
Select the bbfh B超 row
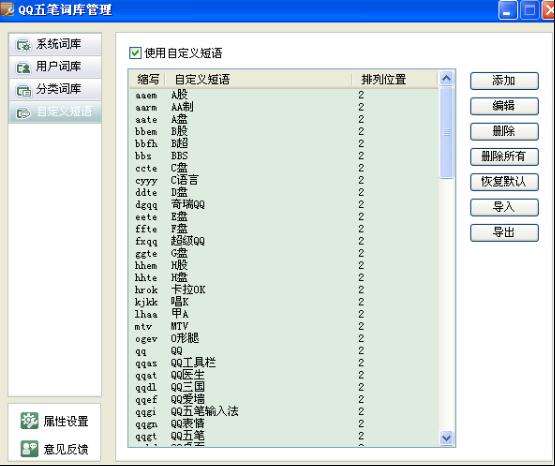[283, 144]
